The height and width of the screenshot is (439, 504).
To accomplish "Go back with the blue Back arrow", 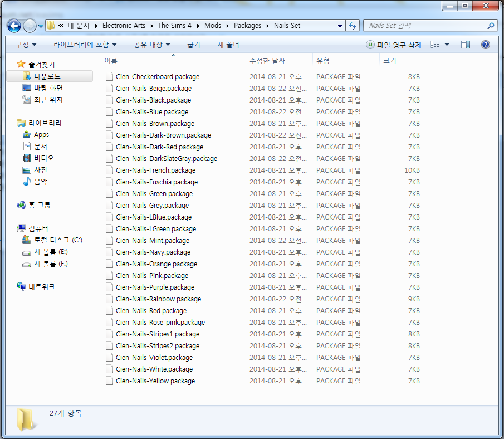I will coord(14,26).
